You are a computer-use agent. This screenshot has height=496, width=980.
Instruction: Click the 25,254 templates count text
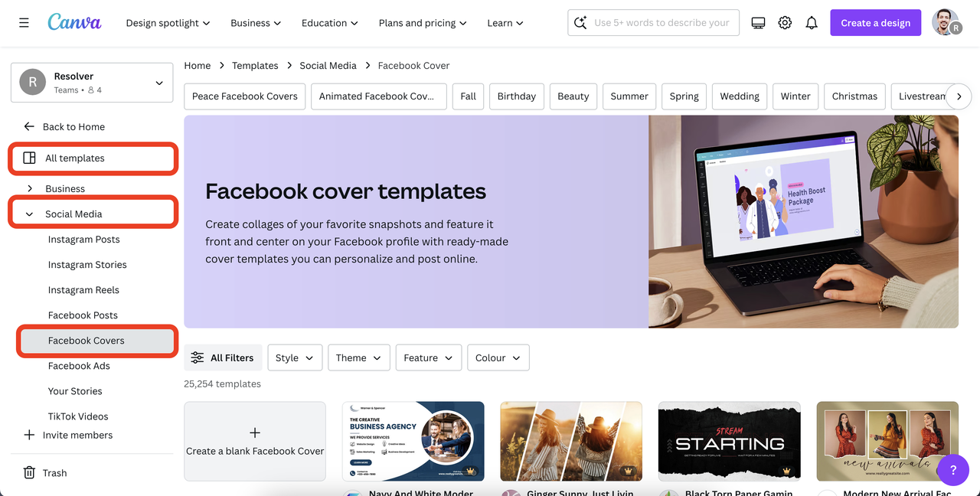(222, 383)
